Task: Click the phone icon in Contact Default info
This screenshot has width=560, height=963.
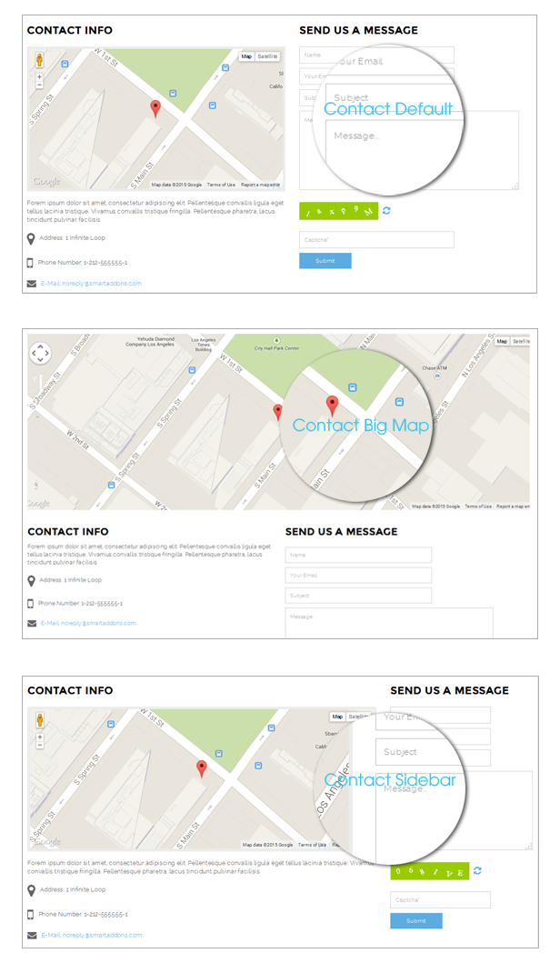Action: click(x=29, y=263)
